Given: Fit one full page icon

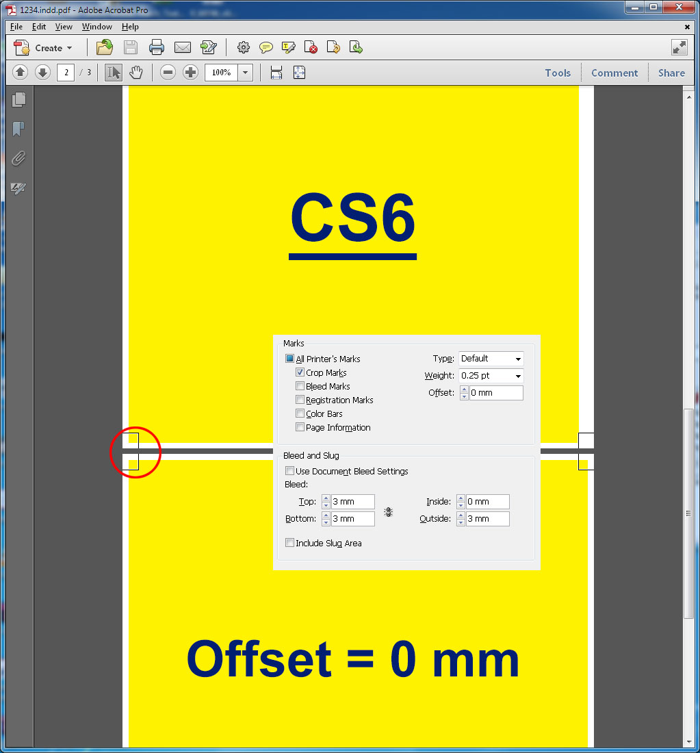Looking at the screenshot, I should (299, 73).
